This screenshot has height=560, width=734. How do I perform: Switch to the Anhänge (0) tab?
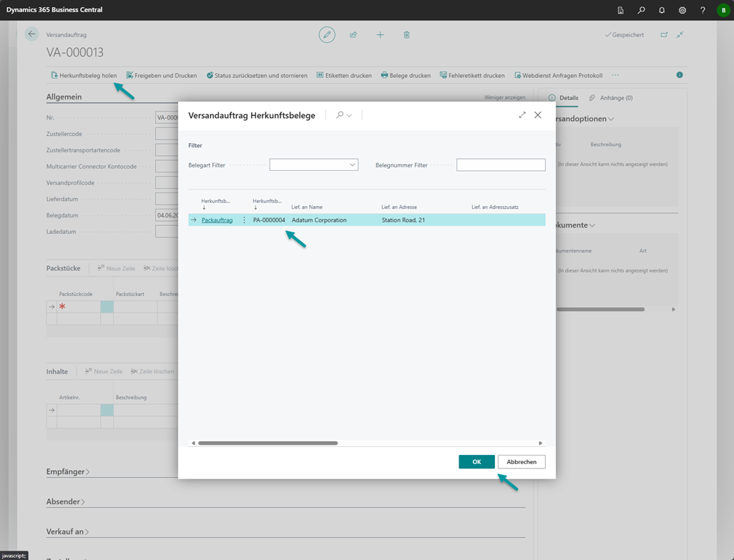611,98
